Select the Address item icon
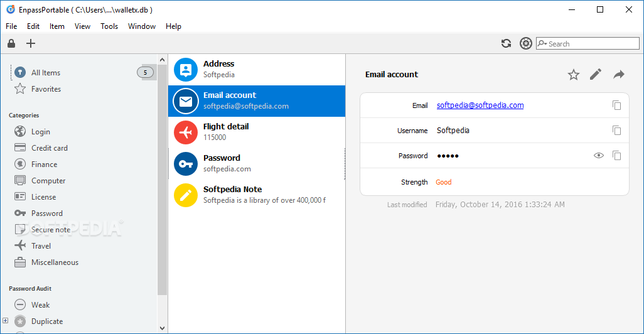 click(186, 70)
